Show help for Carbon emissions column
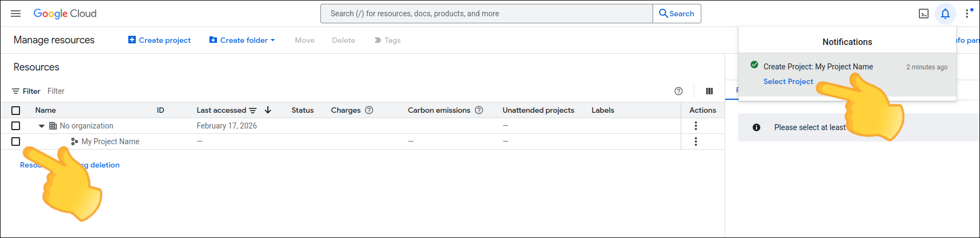Screen dimensions: 980x238 [479, 110]
